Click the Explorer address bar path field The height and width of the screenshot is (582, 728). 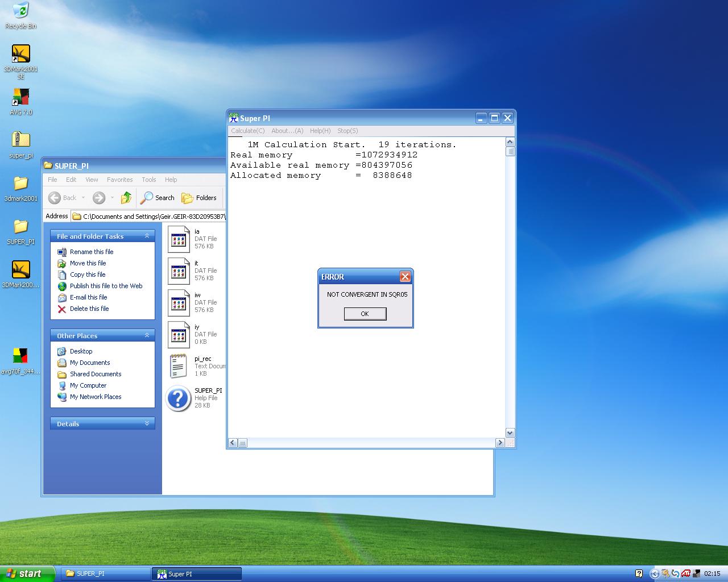(x=148, y=216)
